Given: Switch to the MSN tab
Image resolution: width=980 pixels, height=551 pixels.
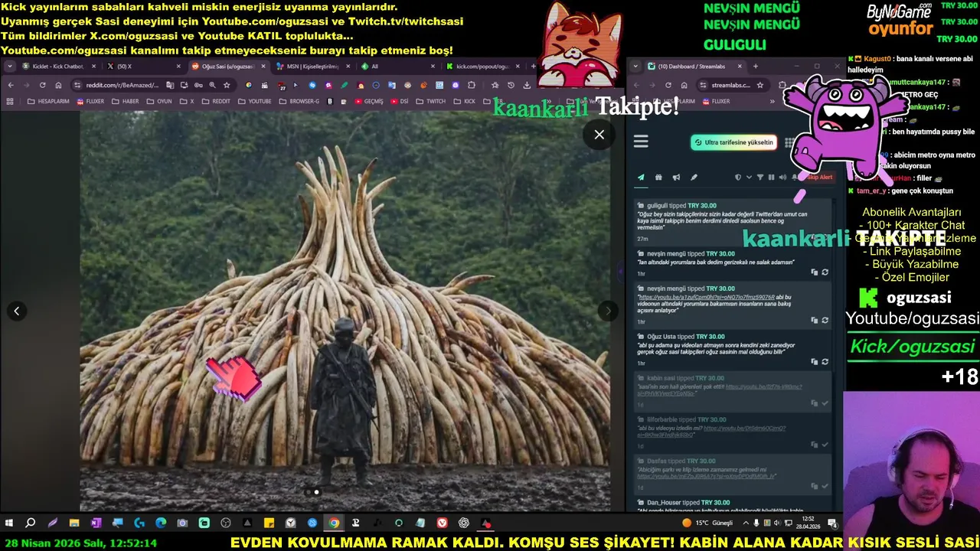Looking at the screenshot, I should pos(312,67).
